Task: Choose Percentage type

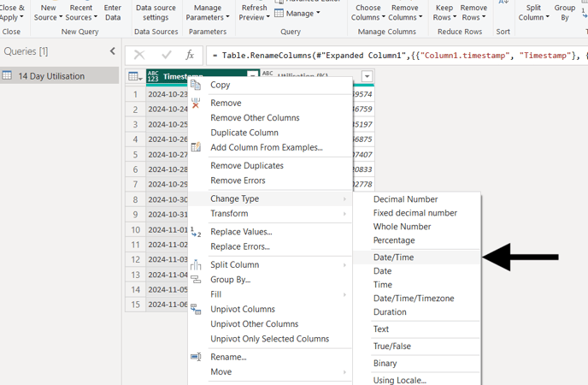Action: tap(416, 240)
